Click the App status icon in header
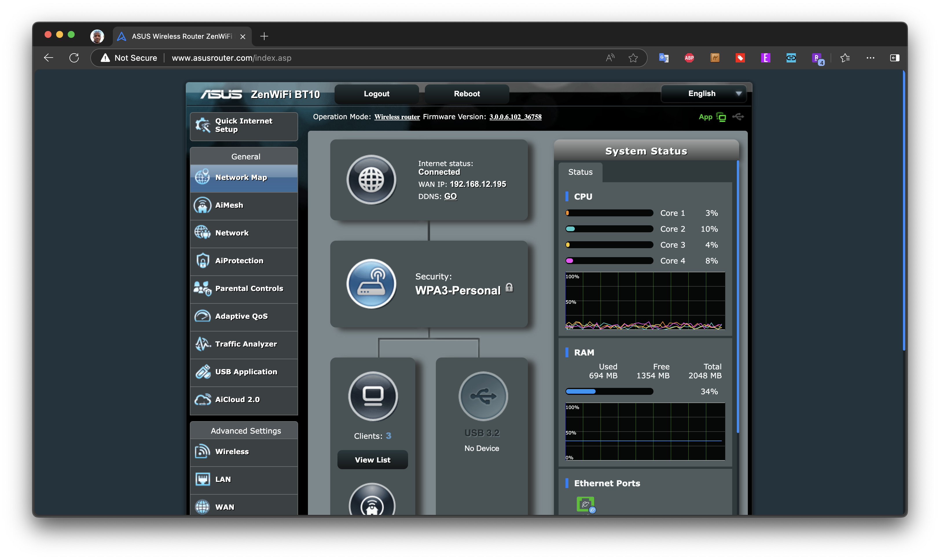Image resolution: width=940 pixels, height=560 pixels. [721, 117]
